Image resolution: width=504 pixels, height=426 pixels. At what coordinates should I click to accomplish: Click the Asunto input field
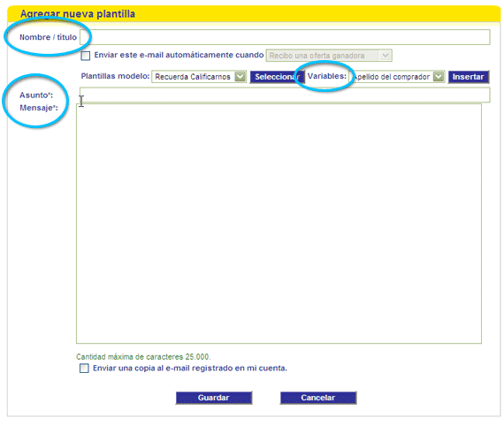(285, 95)
